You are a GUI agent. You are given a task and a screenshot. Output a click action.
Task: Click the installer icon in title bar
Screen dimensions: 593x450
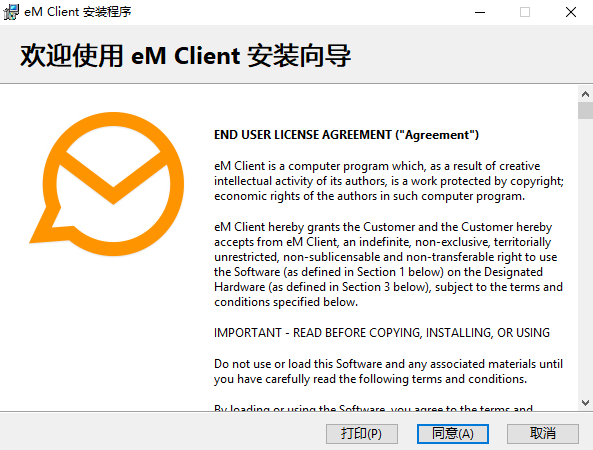pos(11,12)
